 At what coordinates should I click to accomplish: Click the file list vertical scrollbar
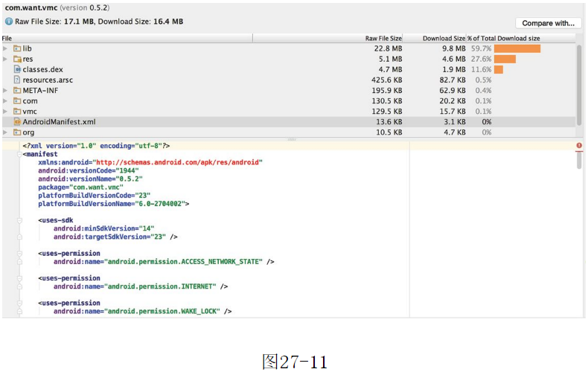[579, 82]
